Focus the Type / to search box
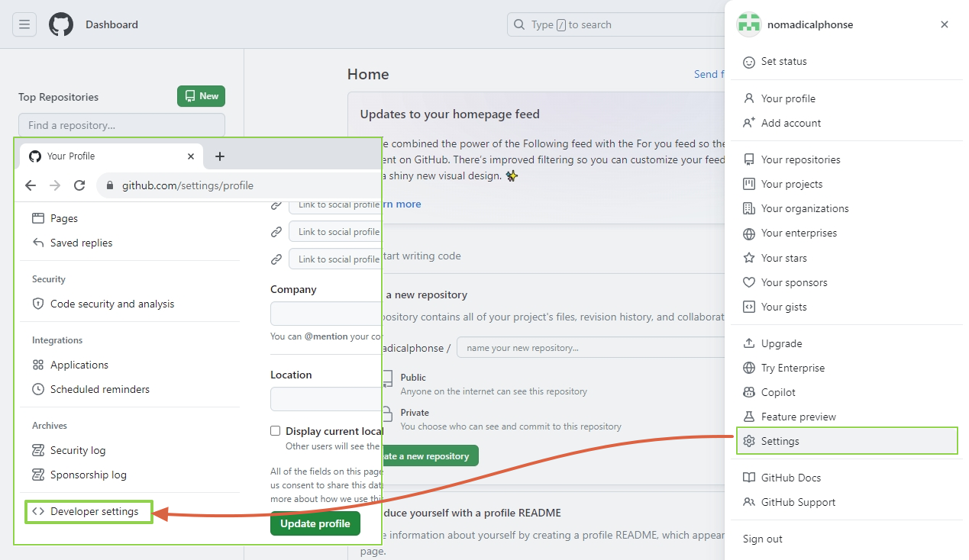The width and height of the screenshot is (969, 560). click(x=615, y=24)
